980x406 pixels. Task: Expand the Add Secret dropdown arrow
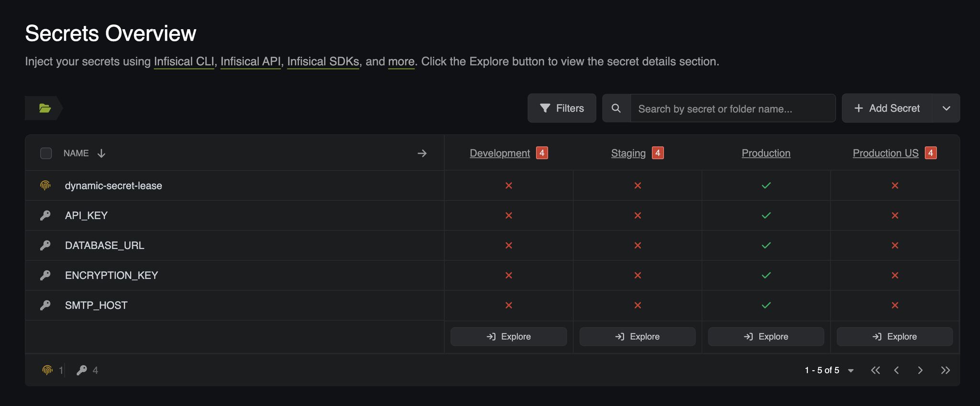coord(946,108)
